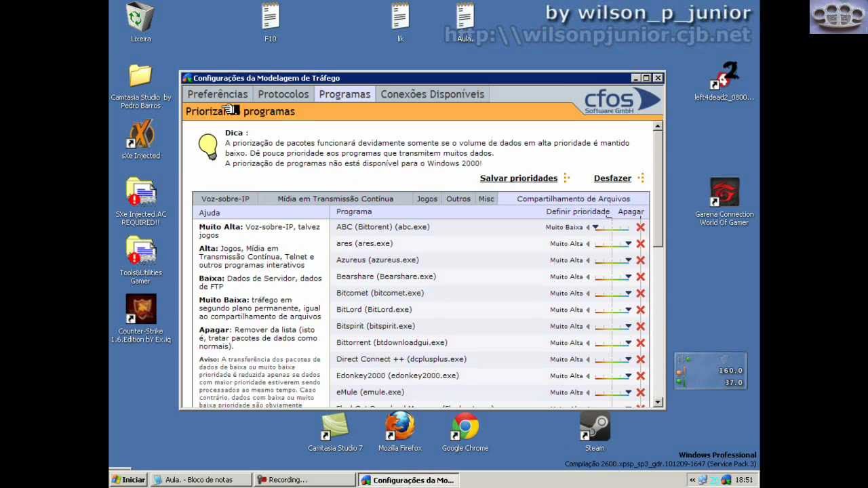This screenshot has height=488, width=868.
Task: Delete ares (ares.exe) with red X
Action: 640,244
